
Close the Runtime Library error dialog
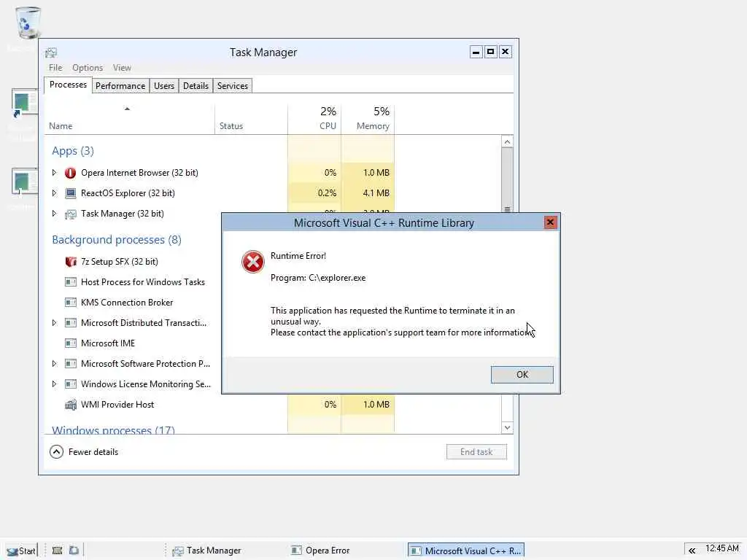[550, 222]
